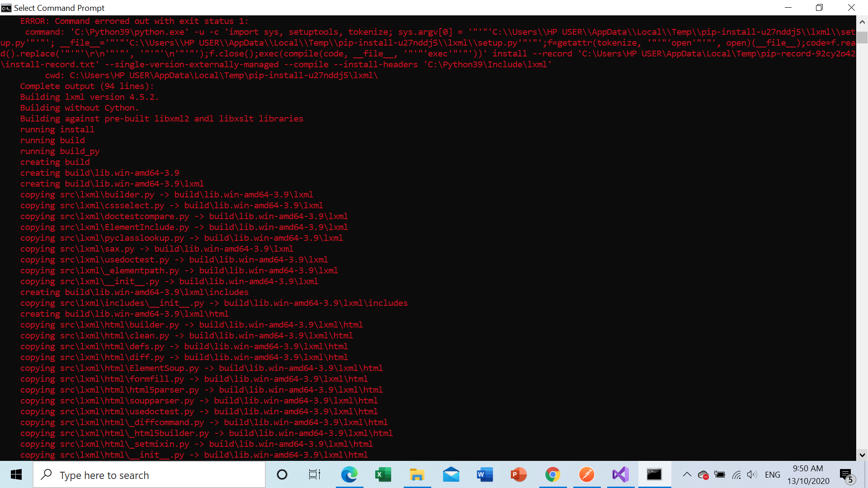Launch Google Chrome

coord(552,474)
